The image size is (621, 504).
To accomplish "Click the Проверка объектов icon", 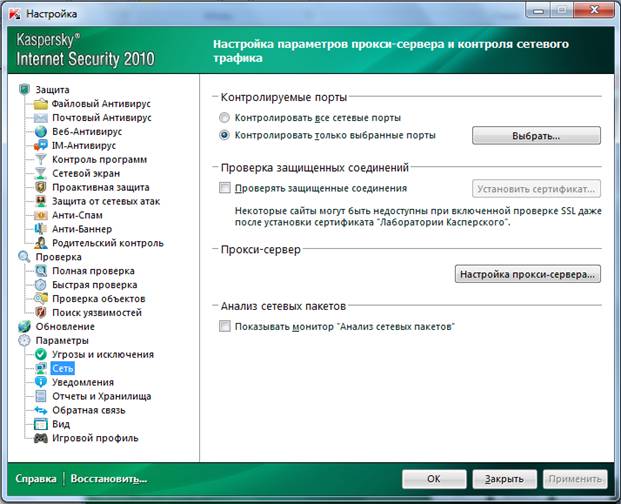I will pyautogui.click(x=41, y=299).
